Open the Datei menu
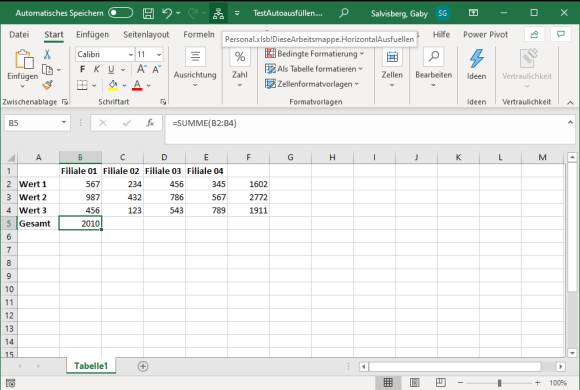The width and height of the screenshot is (580, 390). tap(19, 35)
